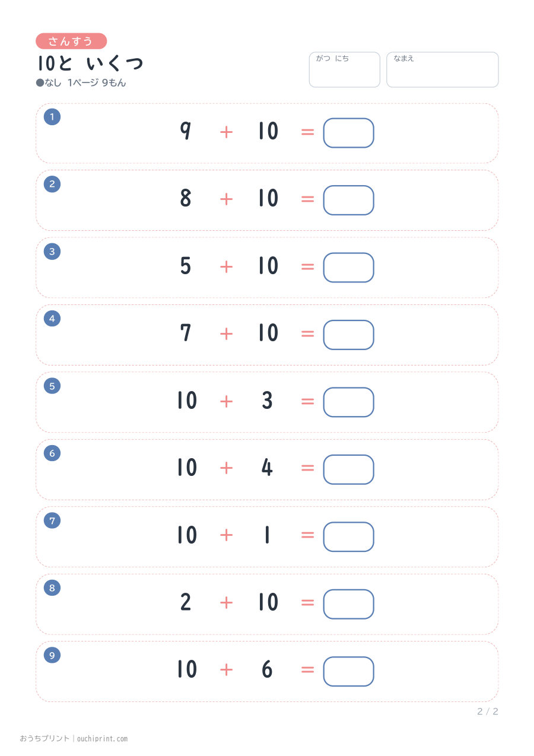Viewport: 534px width, 756px height.
Task: Click the blue number 5 badge
Action: 52,386
